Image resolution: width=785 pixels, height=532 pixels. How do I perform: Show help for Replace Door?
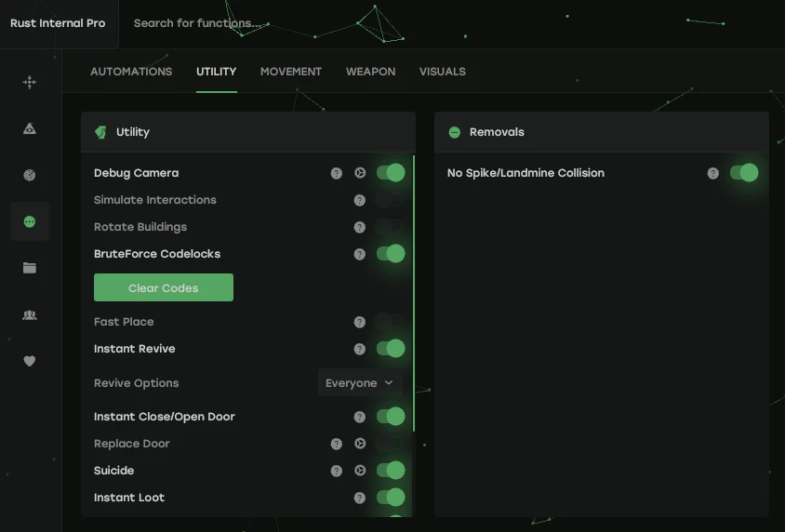pyautogui.click(x=337, y=444)
